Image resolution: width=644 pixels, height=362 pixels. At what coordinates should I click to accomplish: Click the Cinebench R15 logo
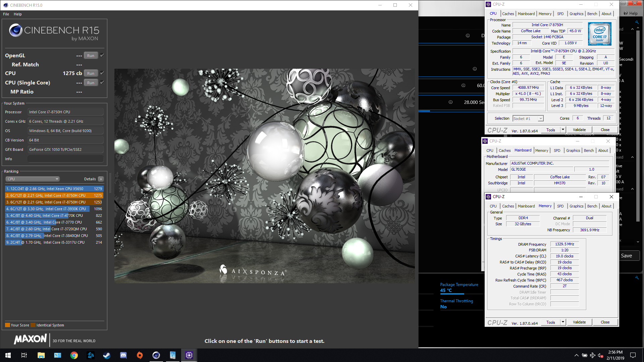coord(54,33)
